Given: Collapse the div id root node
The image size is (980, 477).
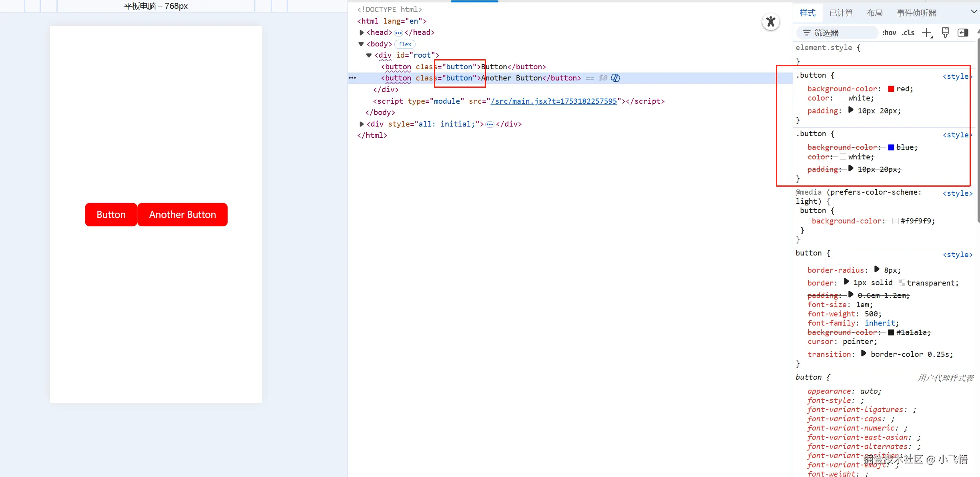Looking at the screenshot, I should click(369, 55).
